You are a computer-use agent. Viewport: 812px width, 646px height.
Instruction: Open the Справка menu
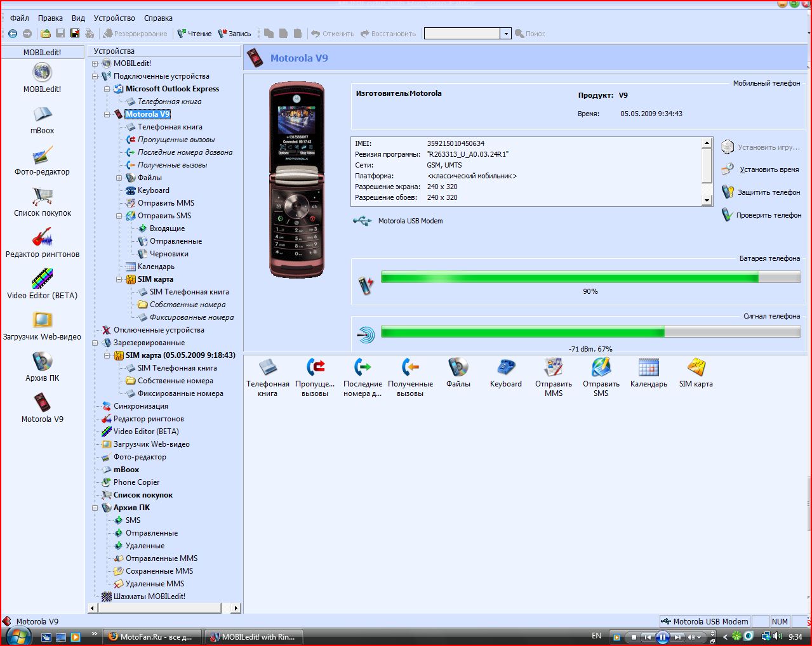pos(158,18)
